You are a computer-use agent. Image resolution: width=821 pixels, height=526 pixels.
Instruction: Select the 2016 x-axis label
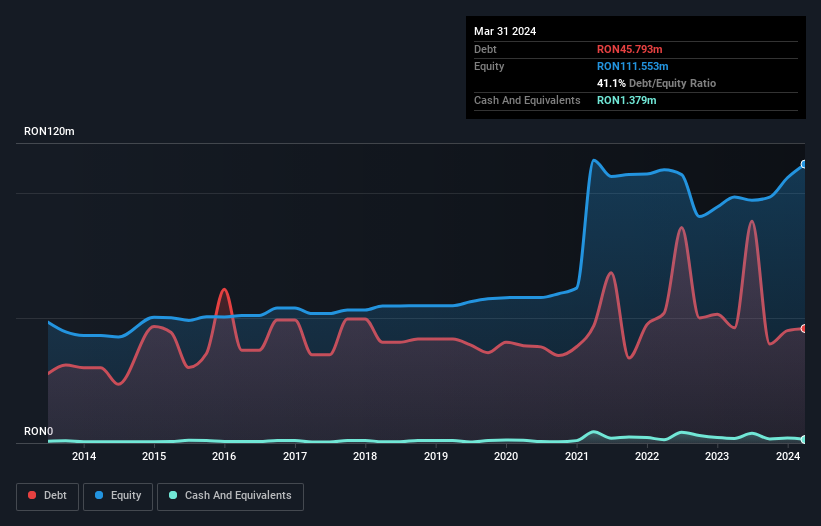tap(224, 456)
